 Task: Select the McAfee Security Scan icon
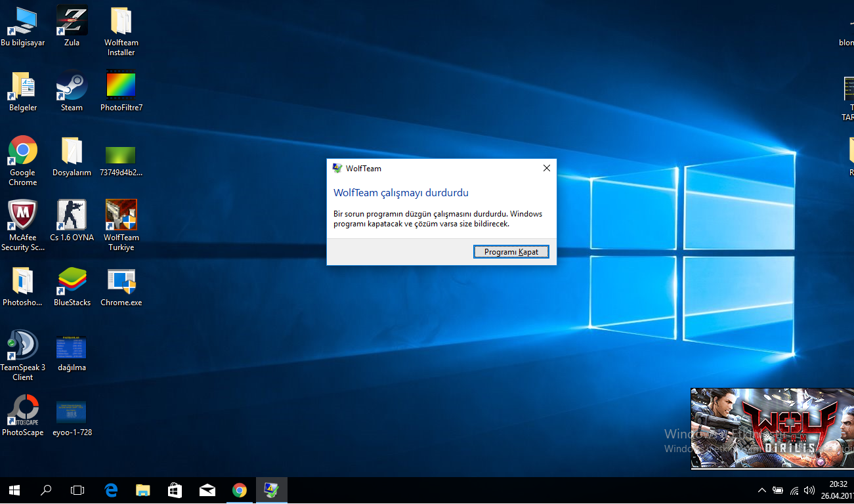point(23,226)
